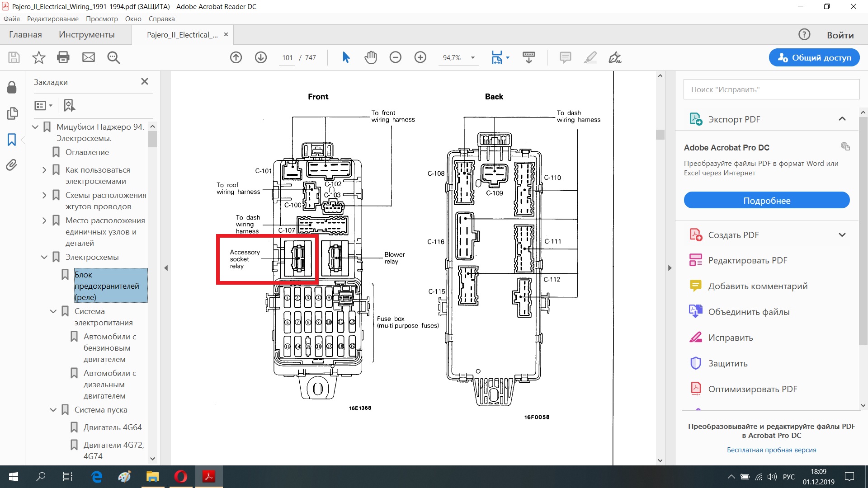Viewport: 868px width, 488px height.
Task: Collapse the Электросхемы bookmark
Action: click(x=44, y=257)
